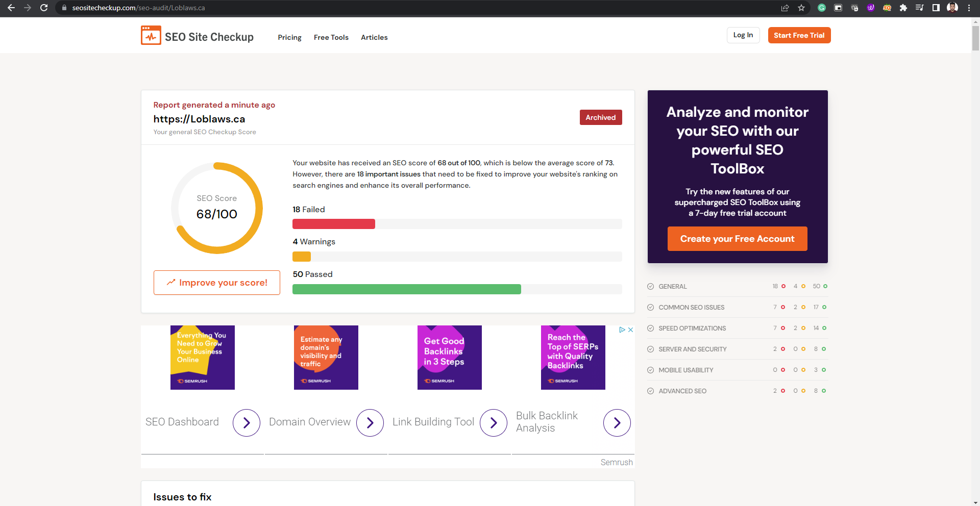Image resolution: width=980 pixels, height=506 pixels.
Task: Click the https://Loblaws.ca report title
Action: [x=199, y=119]
